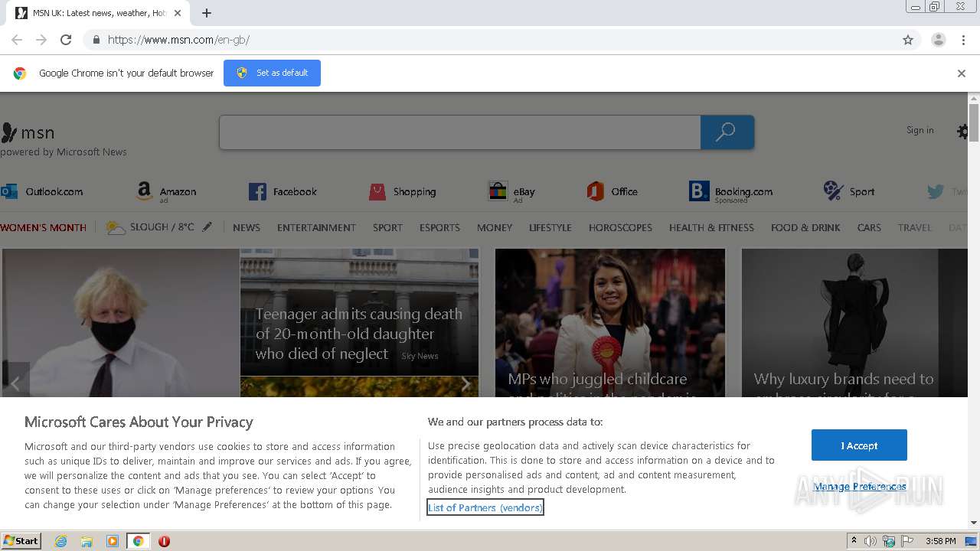Click the taskbar clock

point(940,541)
